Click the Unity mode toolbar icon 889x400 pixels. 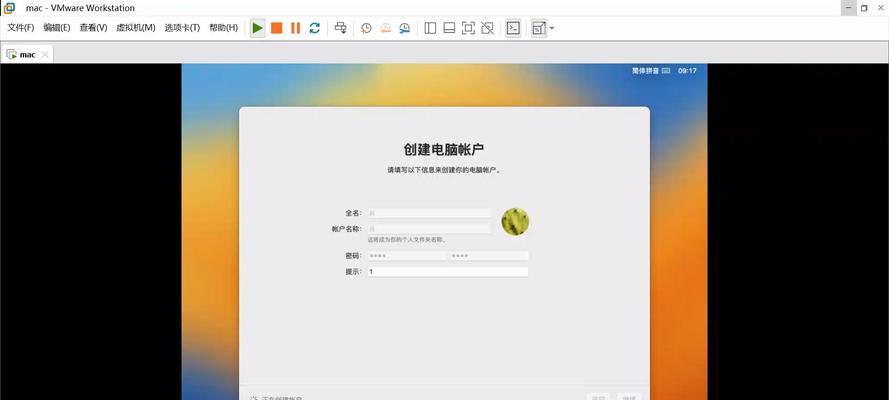pyautogui.click(x=487, y=28)
